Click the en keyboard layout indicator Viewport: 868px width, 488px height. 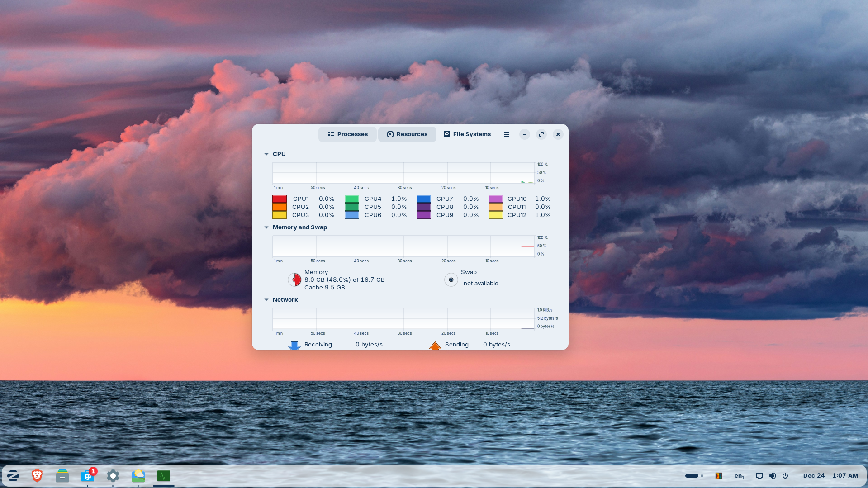coord(739,475)
